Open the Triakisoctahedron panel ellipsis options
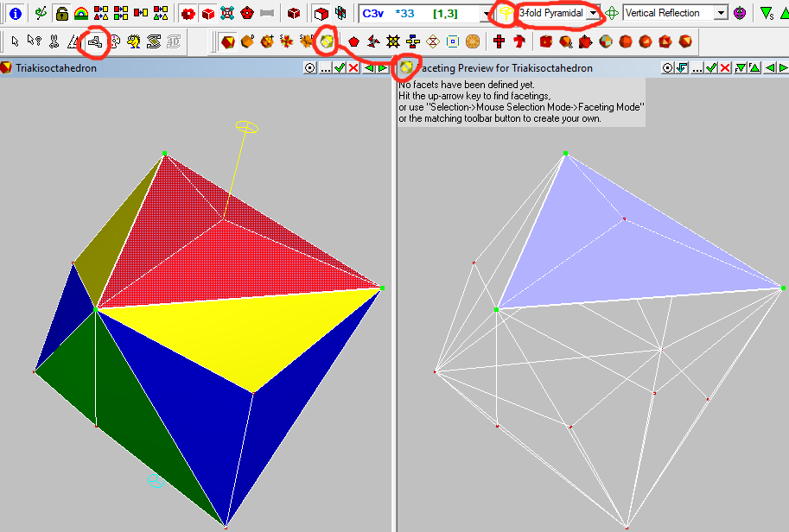 pos(325,68)
